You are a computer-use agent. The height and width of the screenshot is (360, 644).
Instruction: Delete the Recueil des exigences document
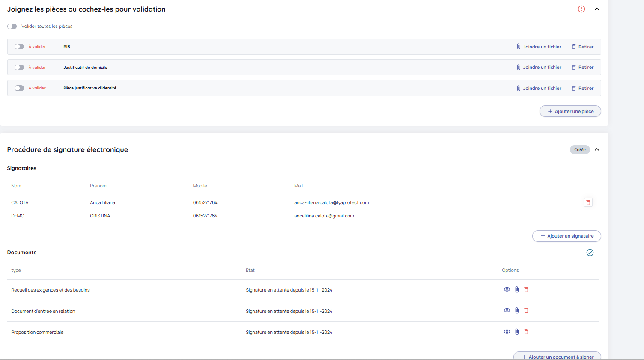(526, 290)
